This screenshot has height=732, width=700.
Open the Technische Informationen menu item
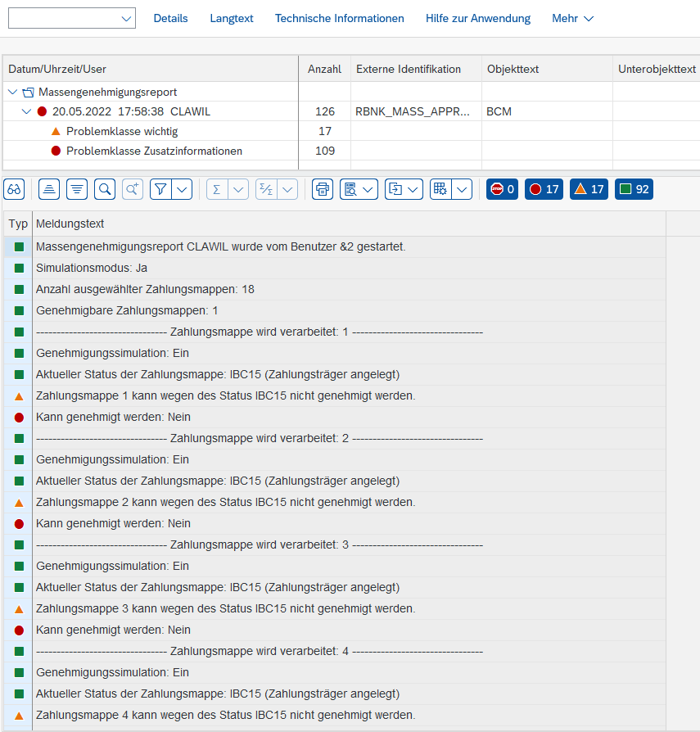(x=339, y=18)
